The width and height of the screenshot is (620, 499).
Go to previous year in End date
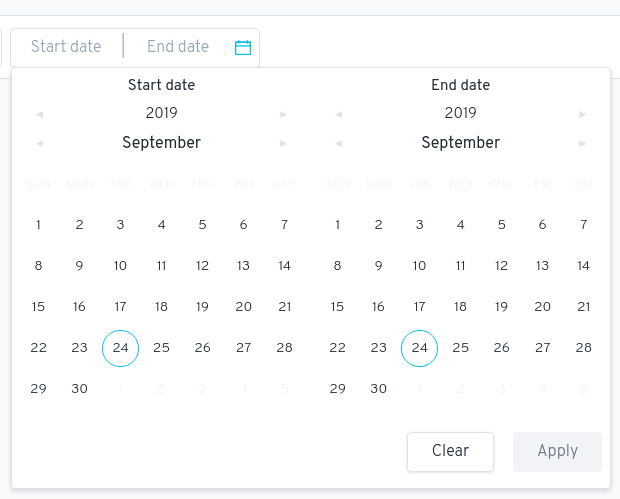point(339,114)
